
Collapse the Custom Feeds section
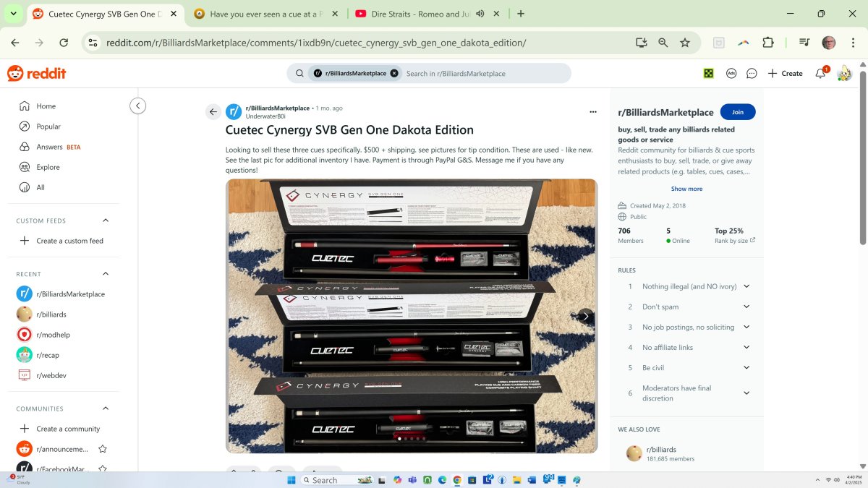pos(106,221)
